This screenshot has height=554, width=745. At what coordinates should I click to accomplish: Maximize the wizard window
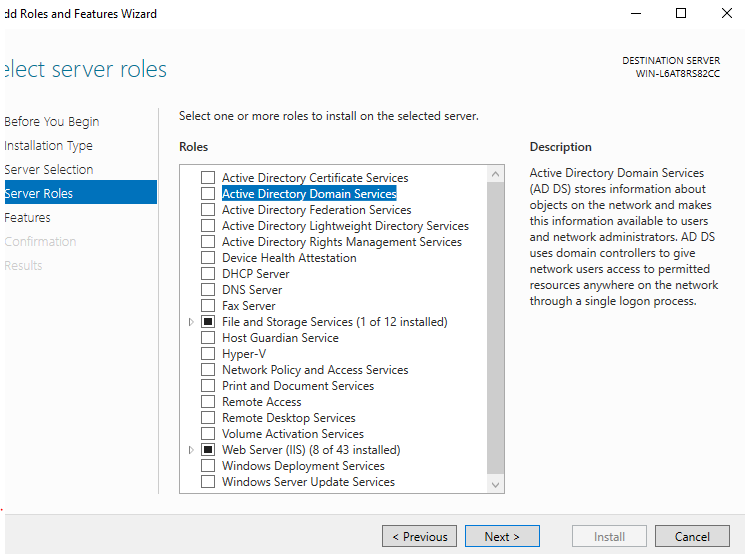[681, 13]
